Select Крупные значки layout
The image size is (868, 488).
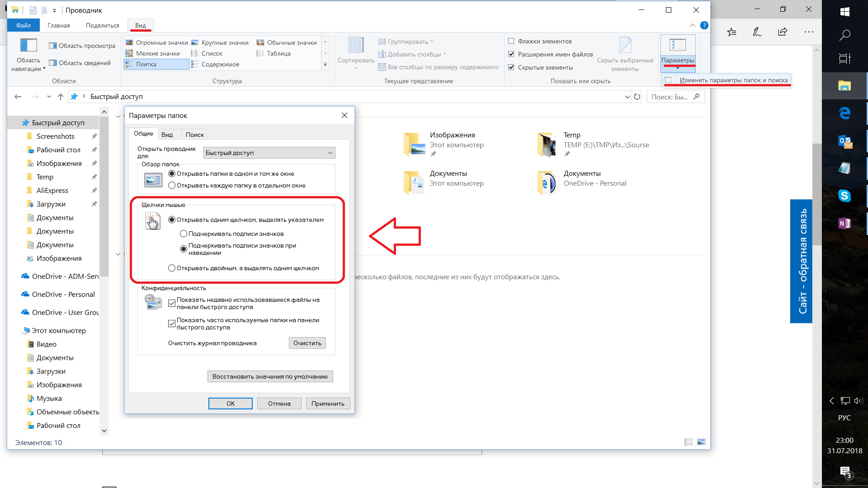220,42
